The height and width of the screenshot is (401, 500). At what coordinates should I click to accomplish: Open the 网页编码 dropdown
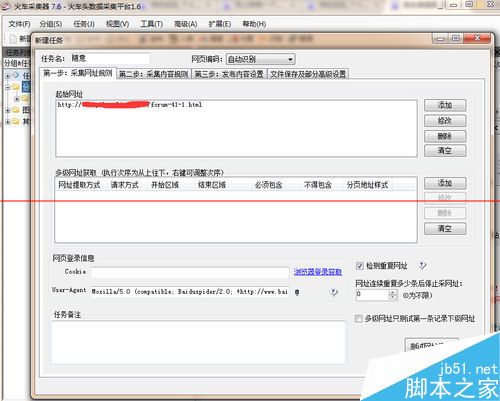[260, 59]
